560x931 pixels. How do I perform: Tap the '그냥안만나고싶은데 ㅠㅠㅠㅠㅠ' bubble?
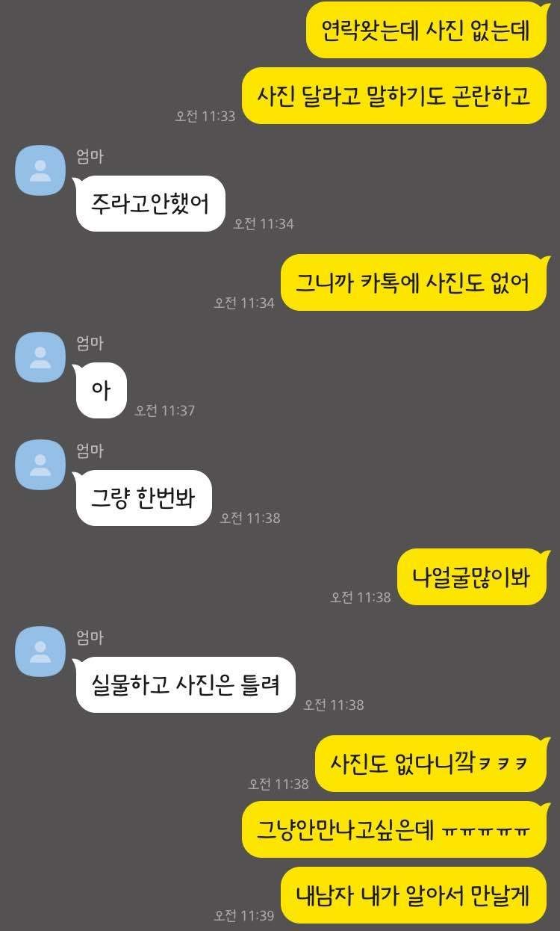(396, 829)
